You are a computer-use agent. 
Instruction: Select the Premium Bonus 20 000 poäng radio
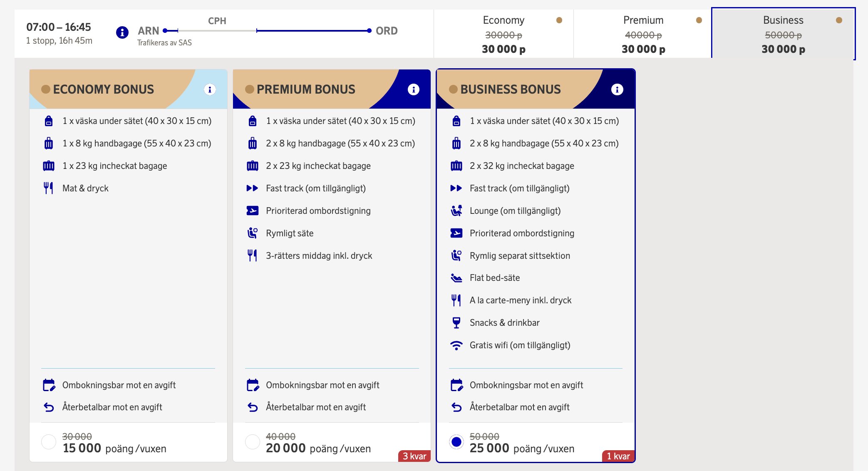pos(252,442)
